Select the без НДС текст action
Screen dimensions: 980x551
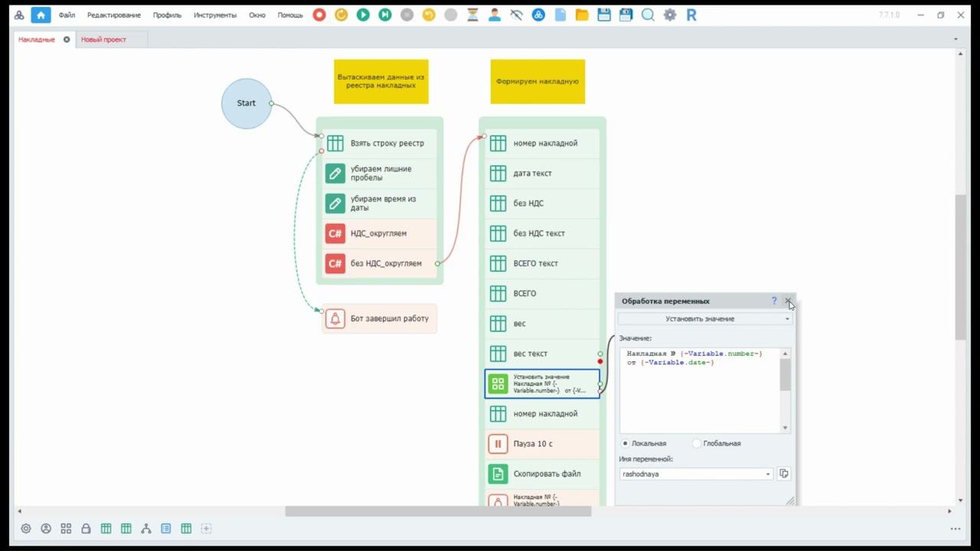tap(542, 233)
